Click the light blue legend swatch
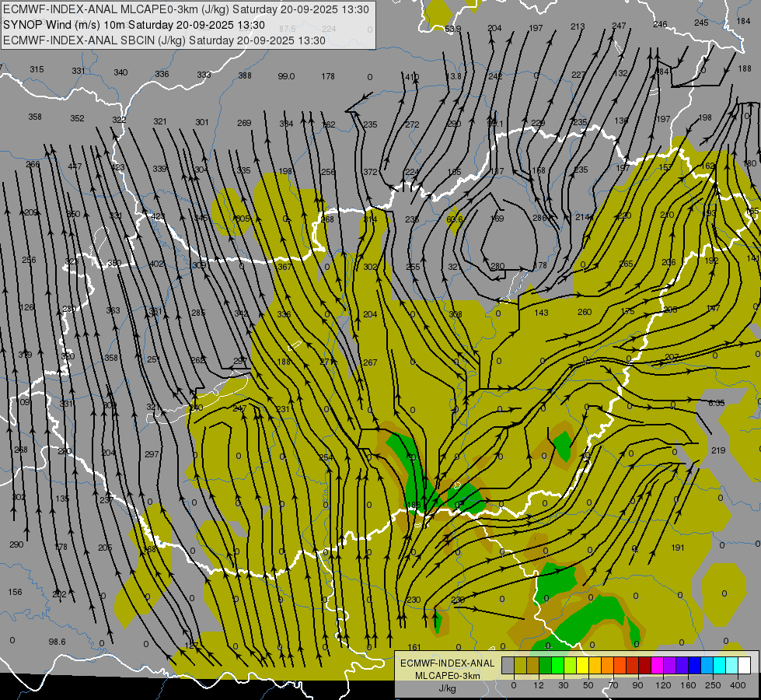Viewport: 761px width, 700px height. [707, 666]
